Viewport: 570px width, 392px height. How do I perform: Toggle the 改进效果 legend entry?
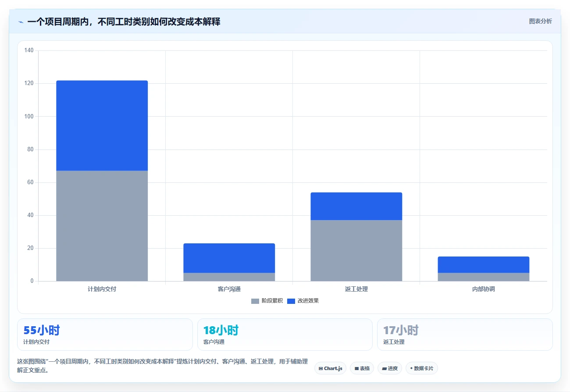coord(303,301)
